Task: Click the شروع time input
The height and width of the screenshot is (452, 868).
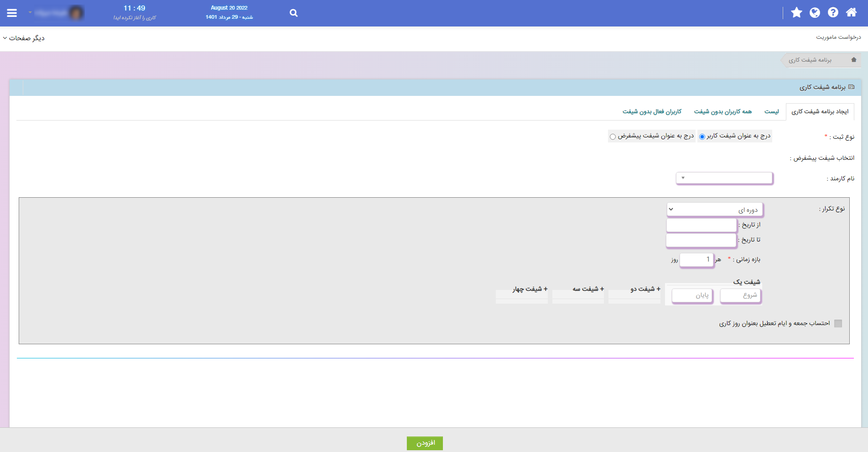Action: [741, 295]
